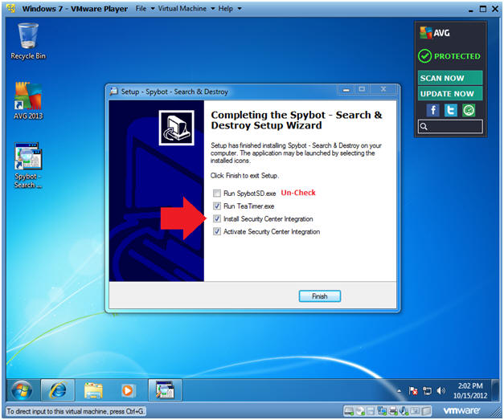
Task: Open the volume speaker tray icon
Action: pyautogui.click(x=441, y=391)
